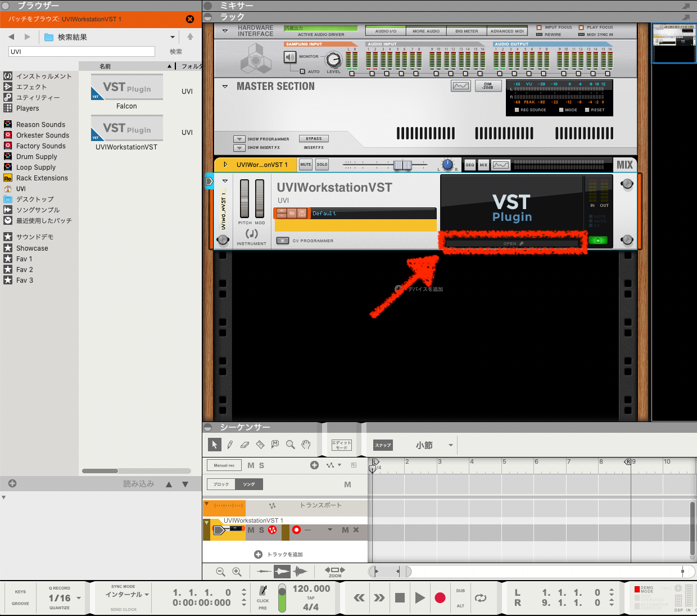
Task: Clear the browser search with the X icon
Action: [x=190, y=19]
